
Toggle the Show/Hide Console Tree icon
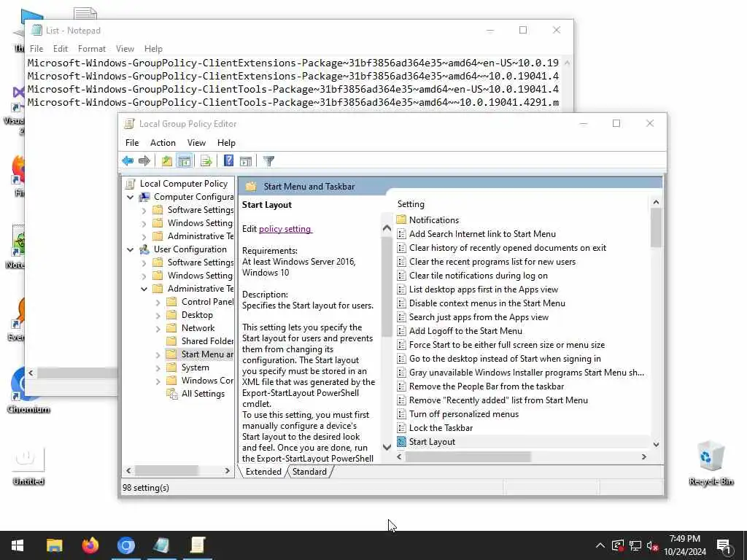tap(185, 161)
